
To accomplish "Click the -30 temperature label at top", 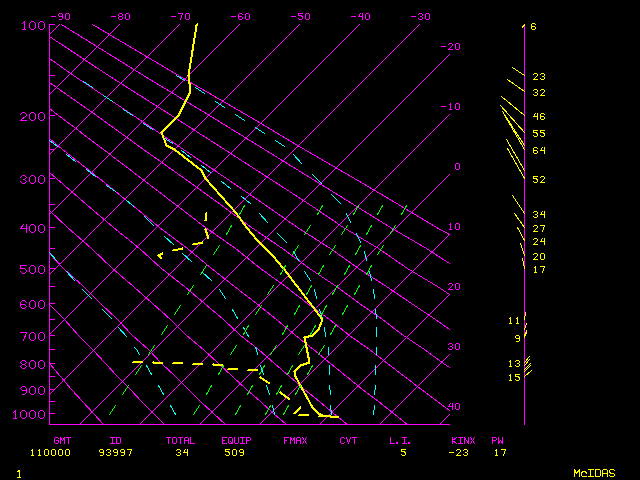I will click(x=420, y=17).
